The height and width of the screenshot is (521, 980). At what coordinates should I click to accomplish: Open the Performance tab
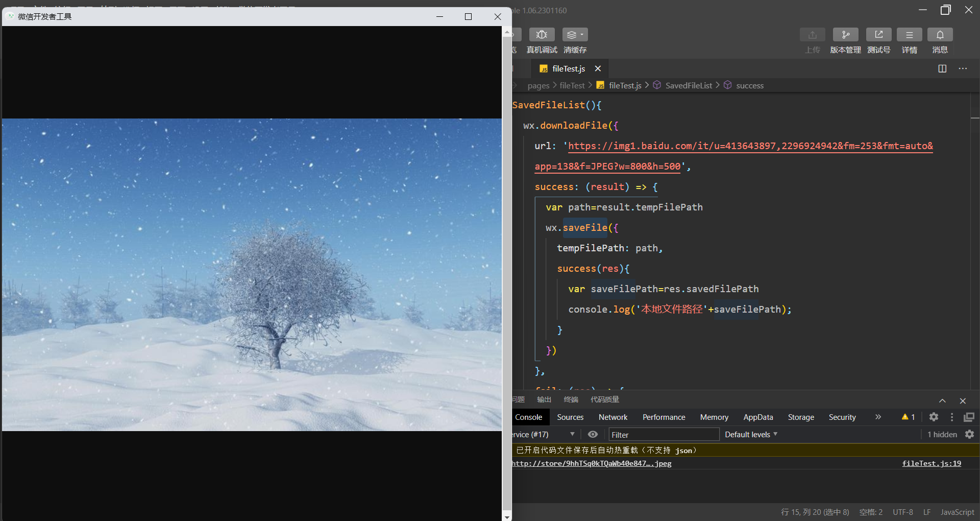pos(664,417)
